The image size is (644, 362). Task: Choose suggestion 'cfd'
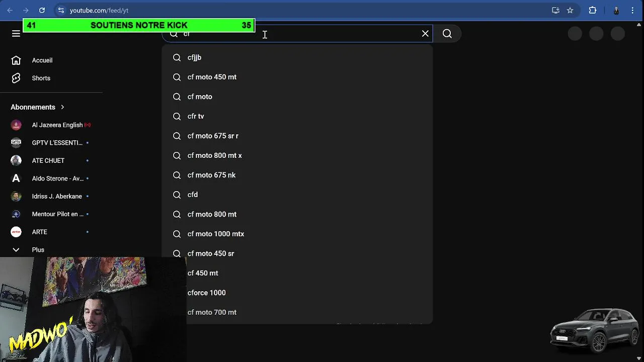[297, 195]
